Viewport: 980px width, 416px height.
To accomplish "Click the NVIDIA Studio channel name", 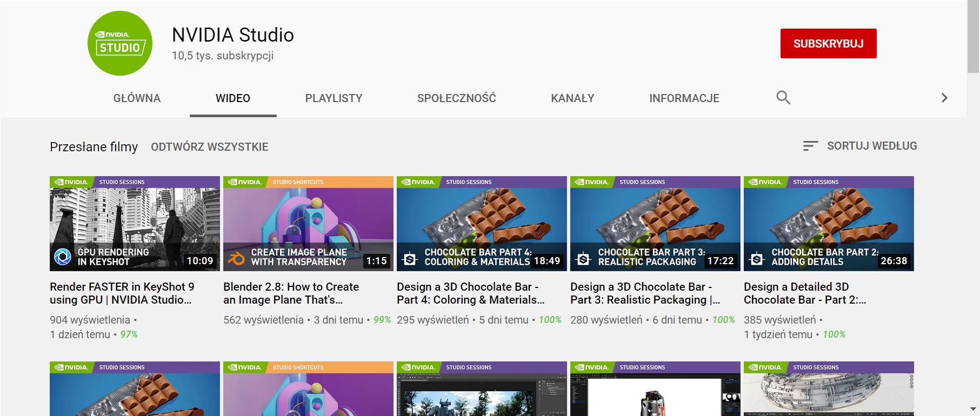I will click(x=233, y=35).
